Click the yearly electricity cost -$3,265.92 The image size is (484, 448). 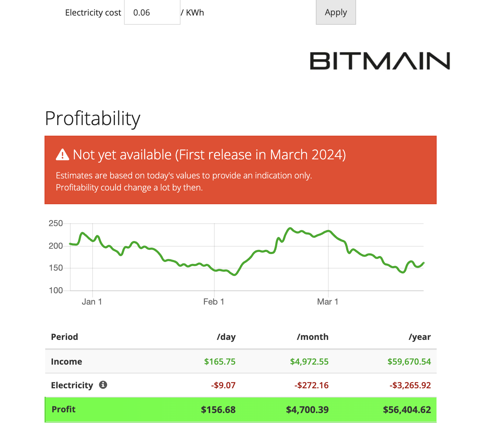410,385
